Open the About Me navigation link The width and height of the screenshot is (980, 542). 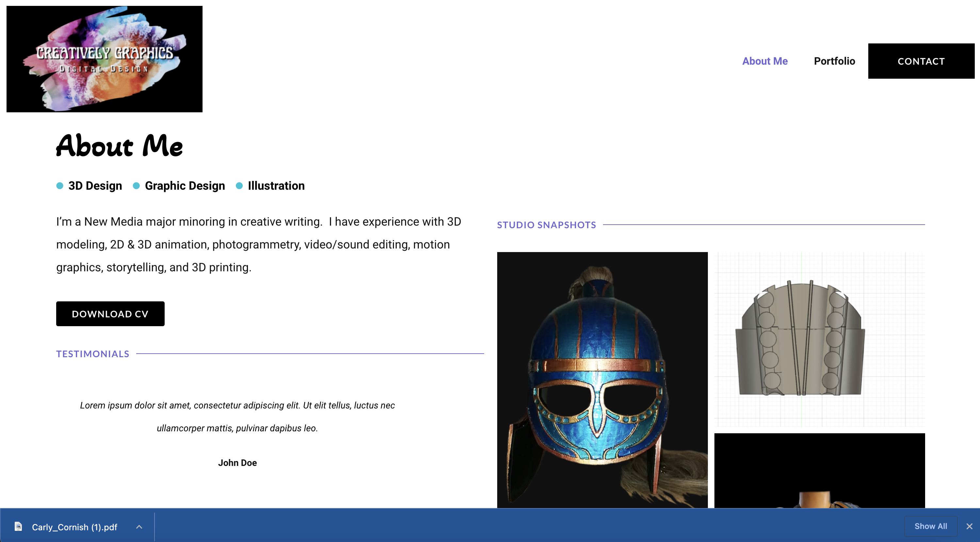point(765,61)
